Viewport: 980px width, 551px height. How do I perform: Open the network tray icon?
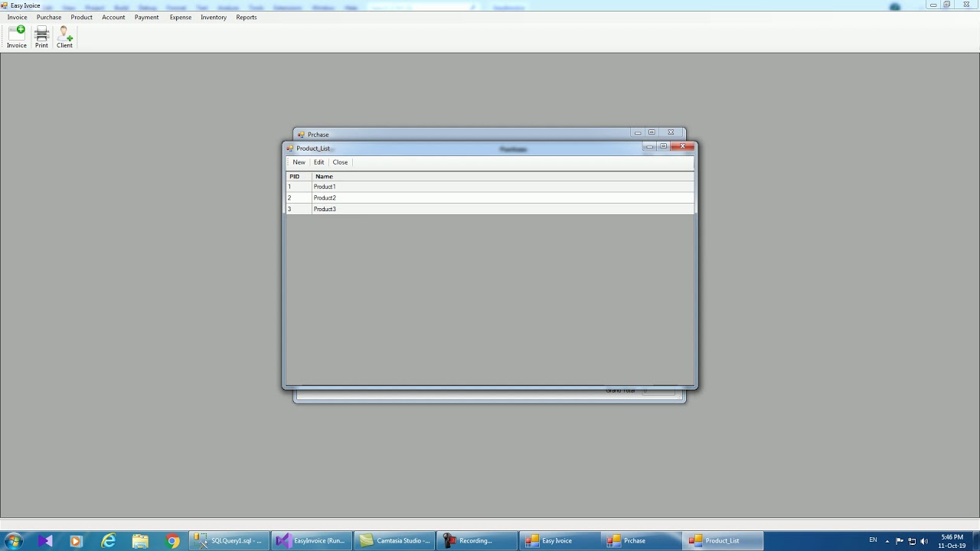click(x=912, y=541)
